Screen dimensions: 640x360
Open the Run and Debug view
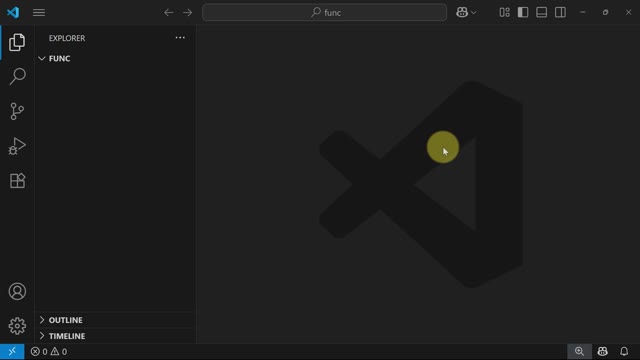[x=17, y=146]
